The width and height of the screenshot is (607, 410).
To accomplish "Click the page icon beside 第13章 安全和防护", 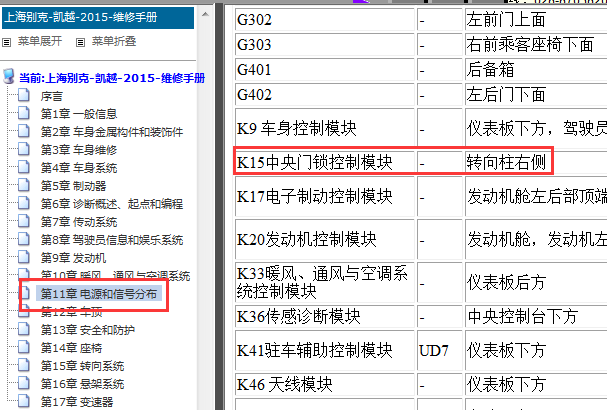I will 24,329.
